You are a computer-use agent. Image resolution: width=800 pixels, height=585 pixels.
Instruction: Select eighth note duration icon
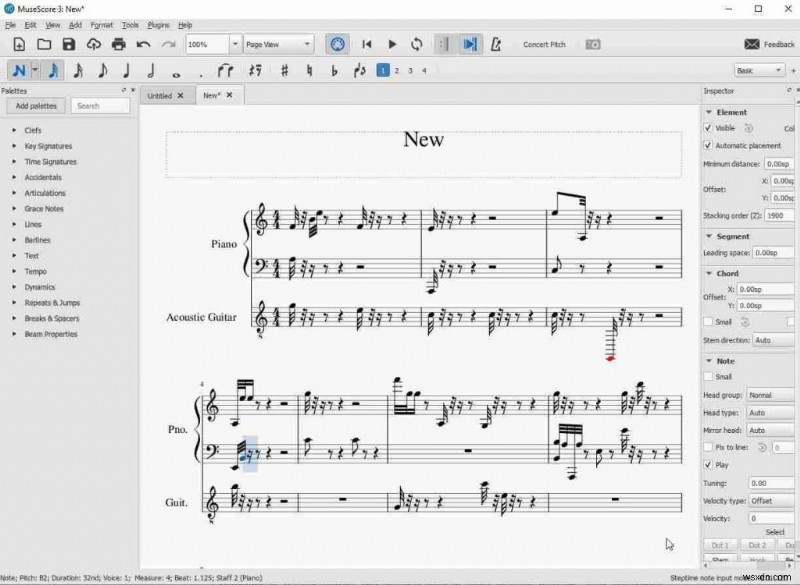(103, 70)
